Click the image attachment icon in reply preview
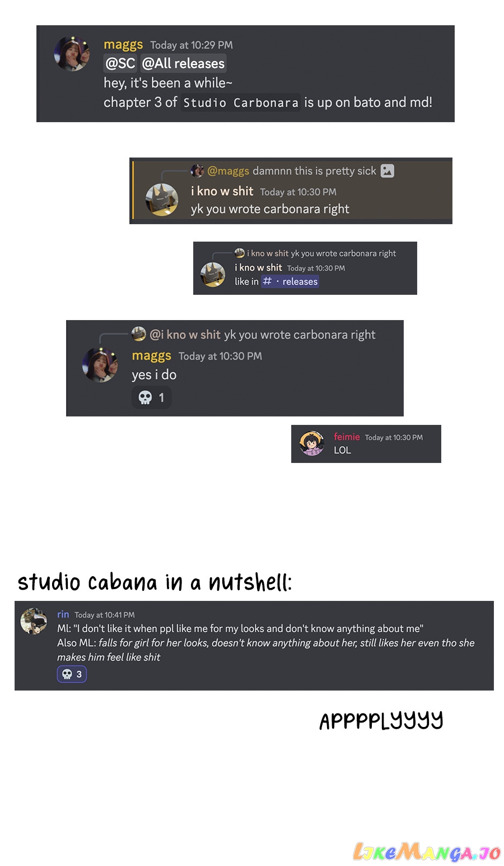Image resolution: width=504 pixels, height=866 pixels. click(388, 171)
